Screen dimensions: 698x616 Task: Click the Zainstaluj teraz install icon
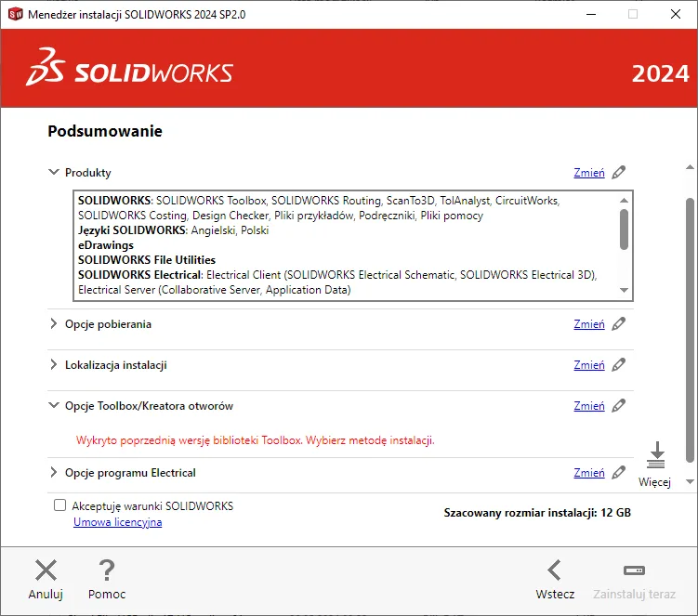(x=635, y=570)
